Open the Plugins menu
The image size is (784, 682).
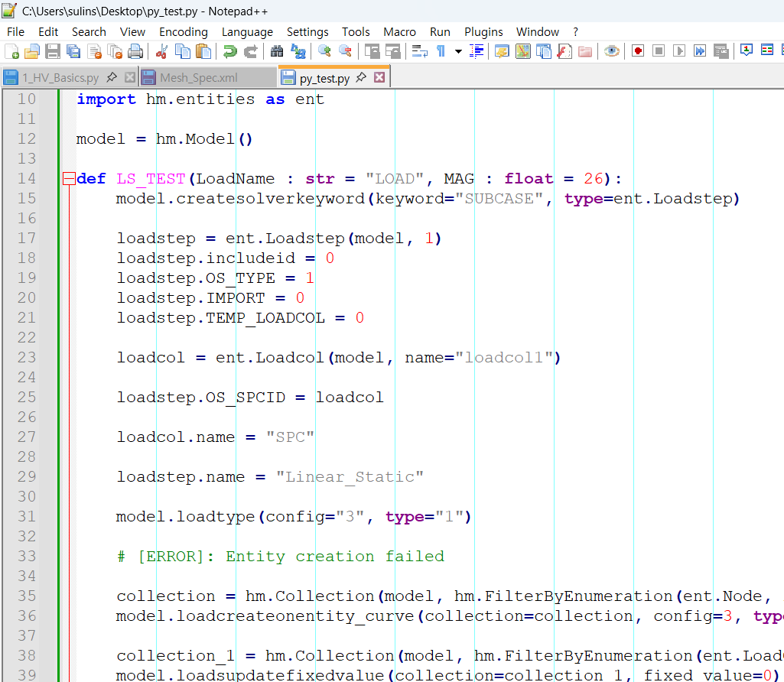pos(483,32)
